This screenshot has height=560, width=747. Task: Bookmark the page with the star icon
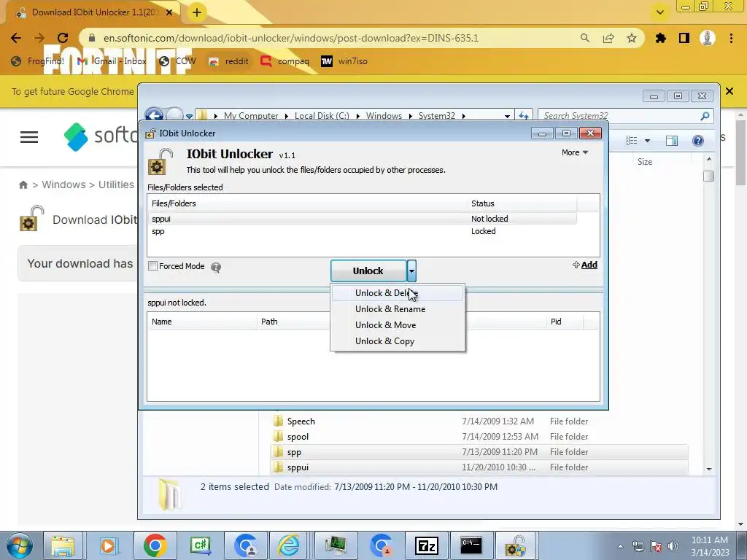click(632, 38)
